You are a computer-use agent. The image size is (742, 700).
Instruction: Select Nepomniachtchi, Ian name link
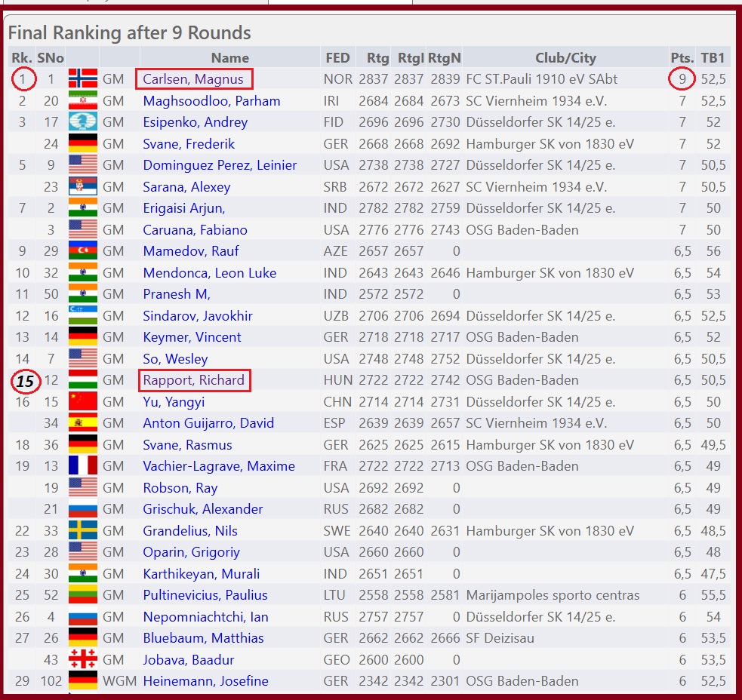pos(205,617)
